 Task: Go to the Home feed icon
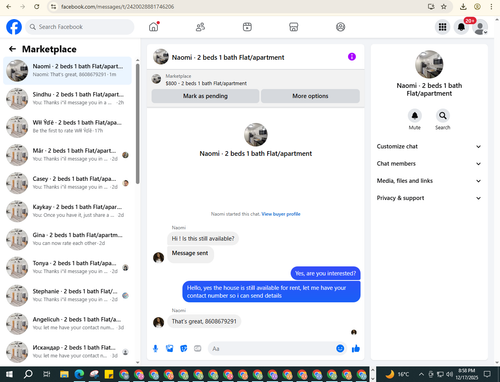coord(154,27)
